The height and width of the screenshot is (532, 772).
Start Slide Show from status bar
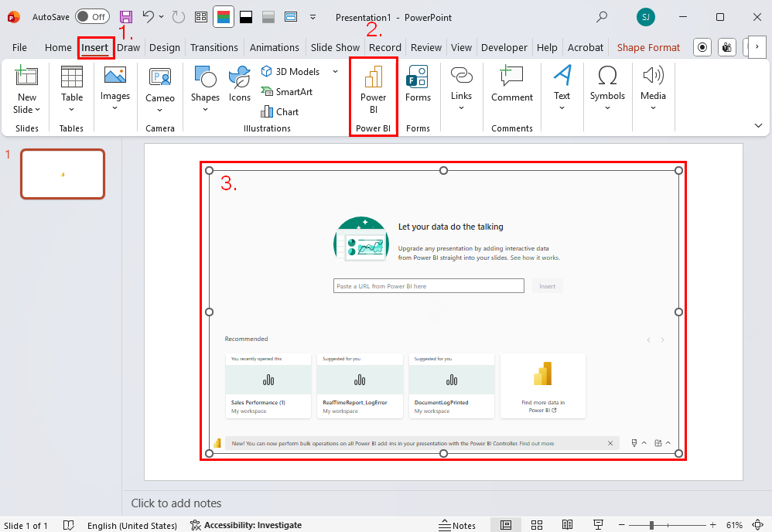[x=598, y=524]
